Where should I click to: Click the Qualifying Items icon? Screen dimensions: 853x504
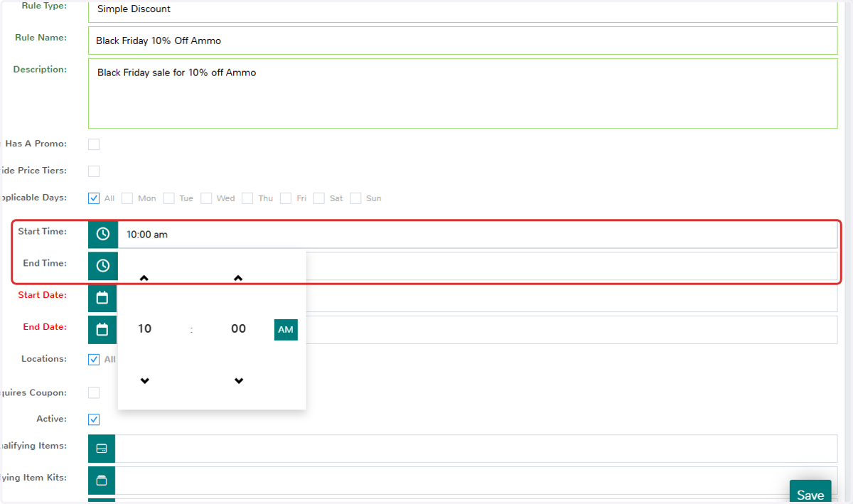pyautogui.click(x=102, y=449)
